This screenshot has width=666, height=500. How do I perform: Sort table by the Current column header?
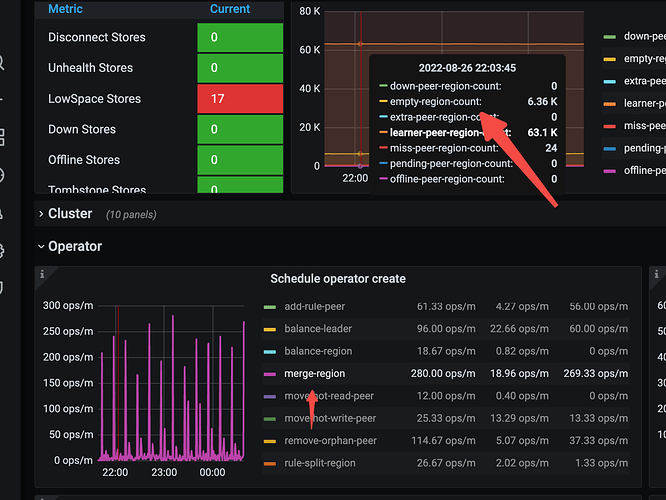[x=230, y=9]
